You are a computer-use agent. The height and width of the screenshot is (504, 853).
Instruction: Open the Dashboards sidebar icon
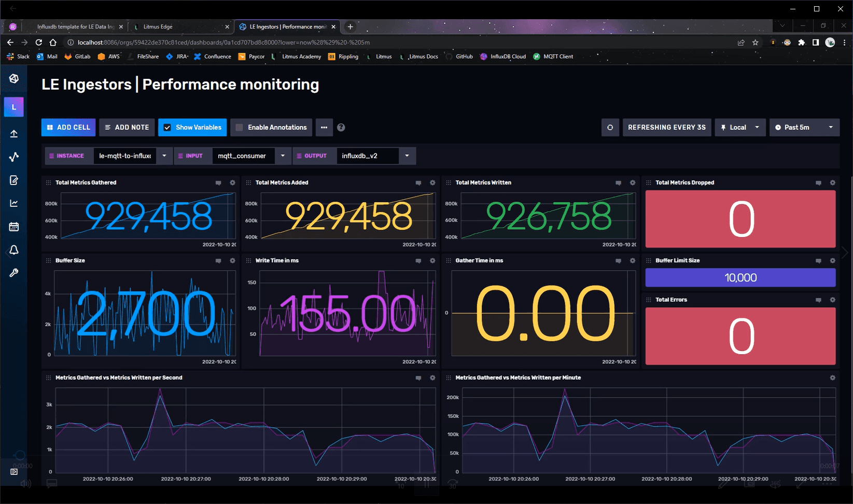pyautogui.click(x=13, y=203)
